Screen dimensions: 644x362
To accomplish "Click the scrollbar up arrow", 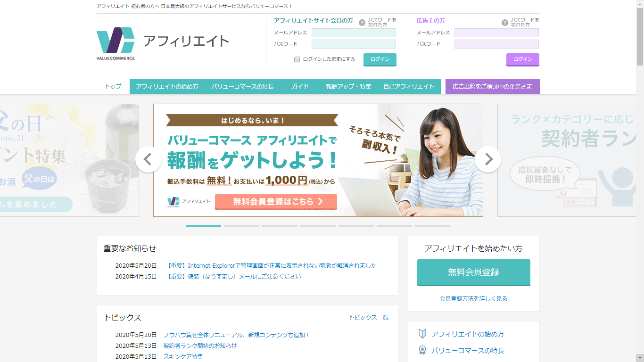I will pyautogui.click(x=640, y=4).
